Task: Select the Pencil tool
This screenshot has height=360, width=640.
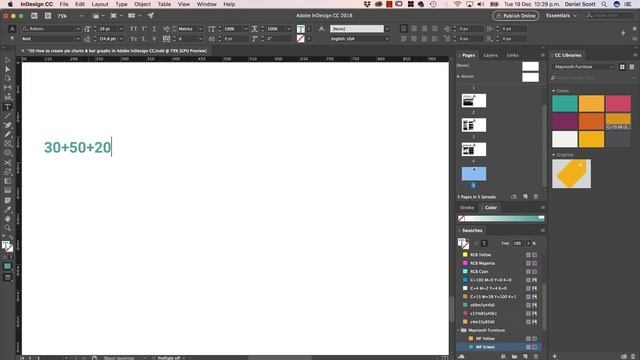Action: (x=7, y=134)
